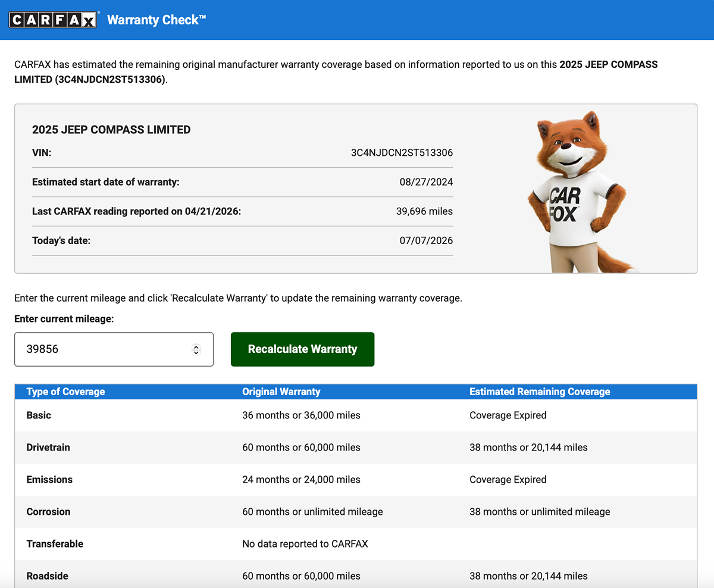Click the Estimated Remaining Coverage column header

coord(540,392)
